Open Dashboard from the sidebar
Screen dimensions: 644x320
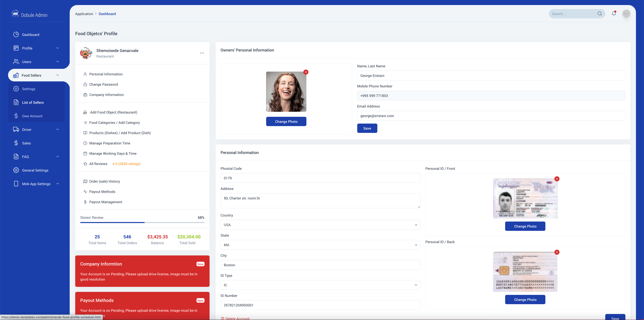click(x=30, y=34)
